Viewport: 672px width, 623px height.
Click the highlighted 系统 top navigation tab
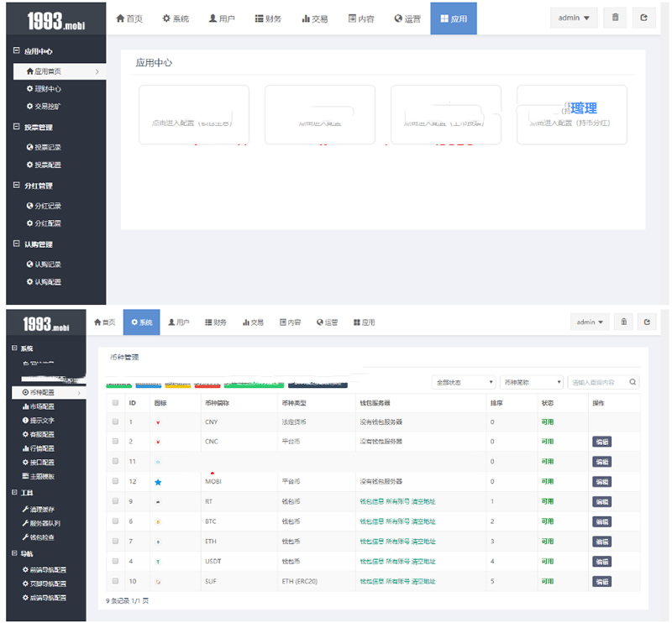pos(141,322)
